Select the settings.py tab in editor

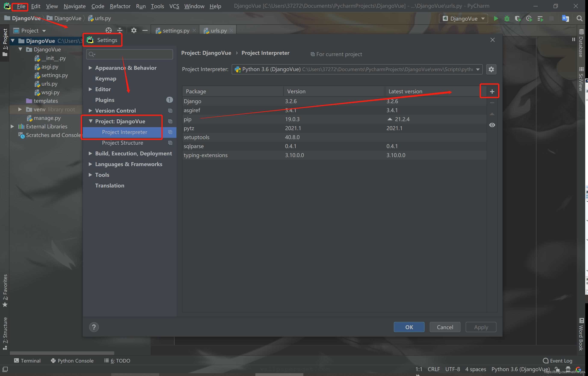pos(173,30)
